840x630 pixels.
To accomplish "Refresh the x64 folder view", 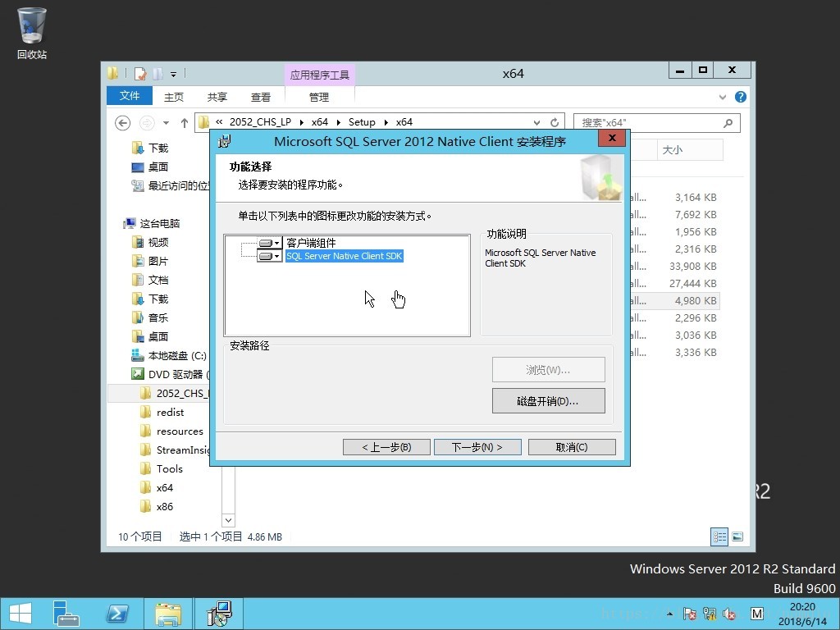I will click(555, 123).
